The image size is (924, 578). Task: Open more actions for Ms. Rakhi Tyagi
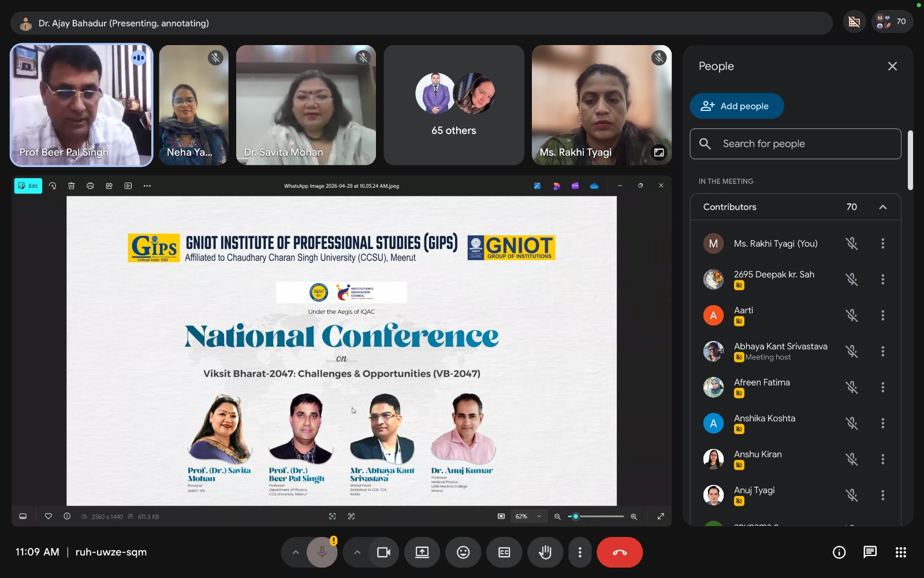[883, 243]
